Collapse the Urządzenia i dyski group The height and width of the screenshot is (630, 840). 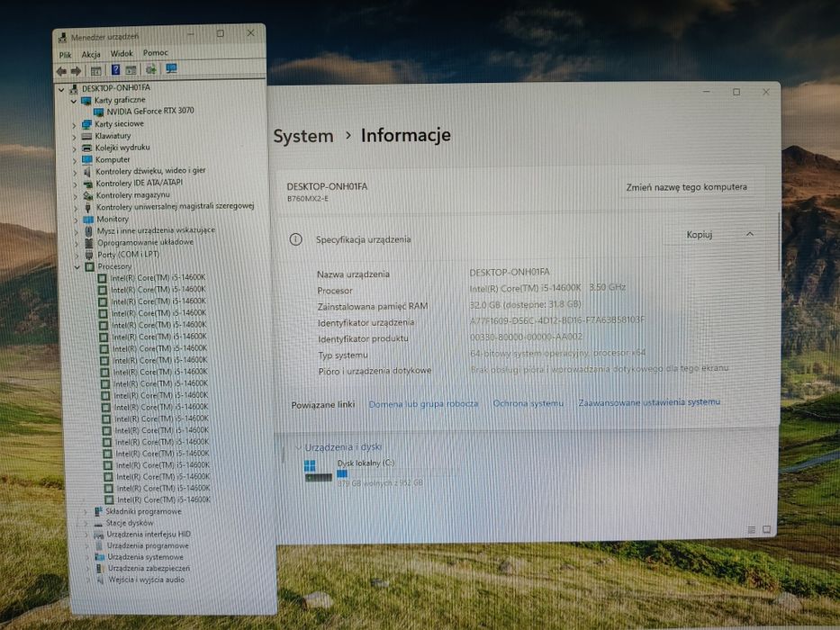point(298,447)
